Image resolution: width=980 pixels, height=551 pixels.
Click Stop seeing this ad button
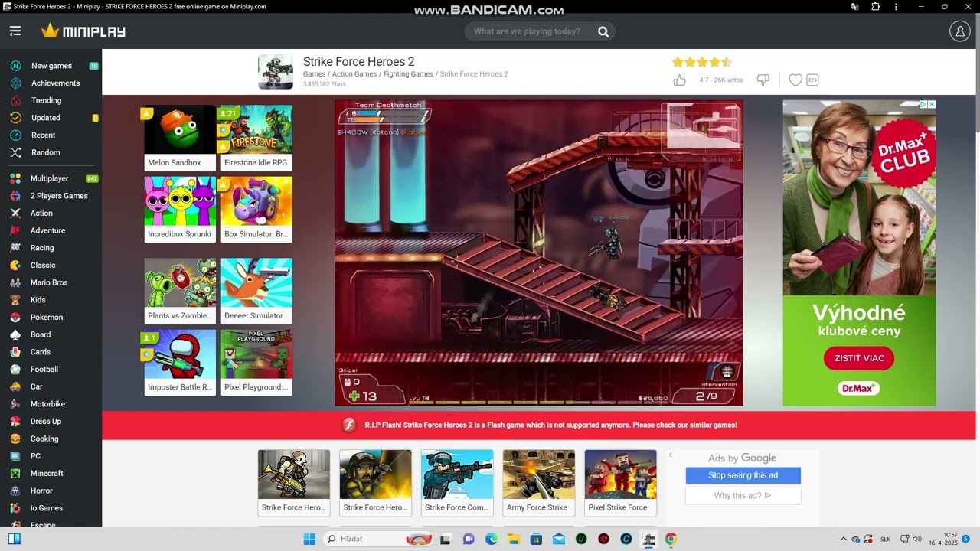pyautogui.click(x=743, y=475)
